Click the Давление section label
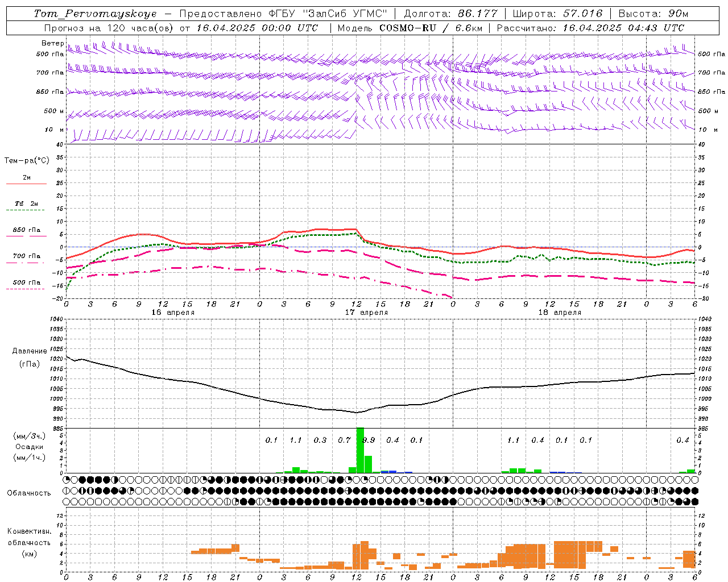This screenshot has width=728, height=582. (x=30, y=351)
